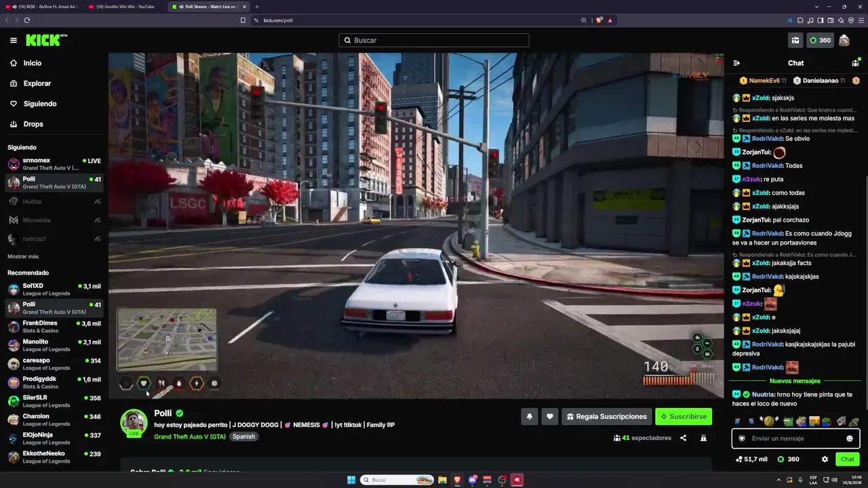Click the 360 KICKs balance below chat
Screen dimensions: 868x488
point(788,460)
